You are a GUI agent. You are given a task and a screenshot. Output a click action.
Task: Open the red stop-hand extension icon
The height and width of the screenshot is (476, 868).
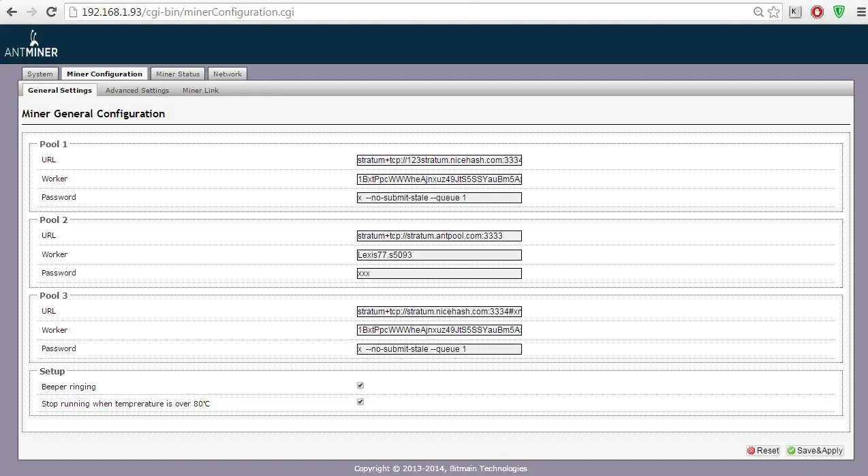point(817,12)
